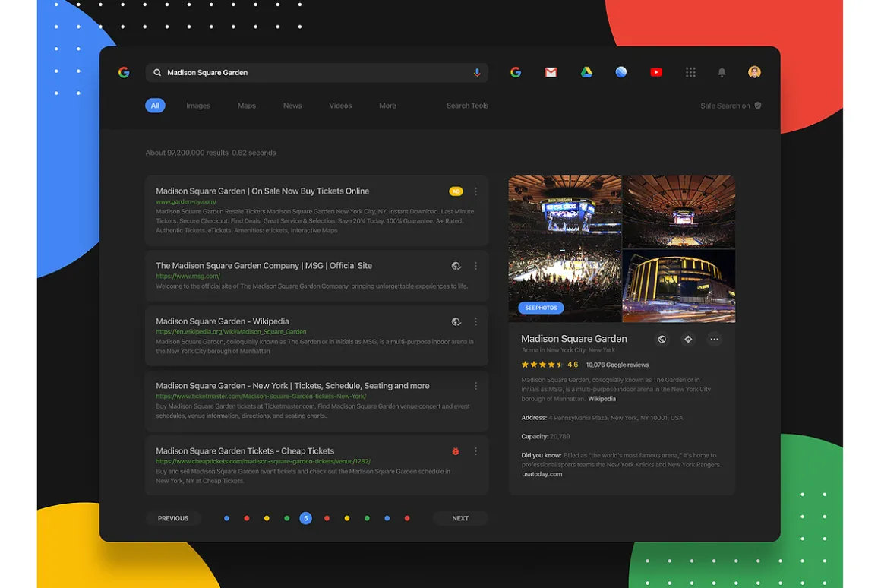Screen dimensions: 881x588
Task: Open the Search Tools options
Action: click(x=467, y=106)
